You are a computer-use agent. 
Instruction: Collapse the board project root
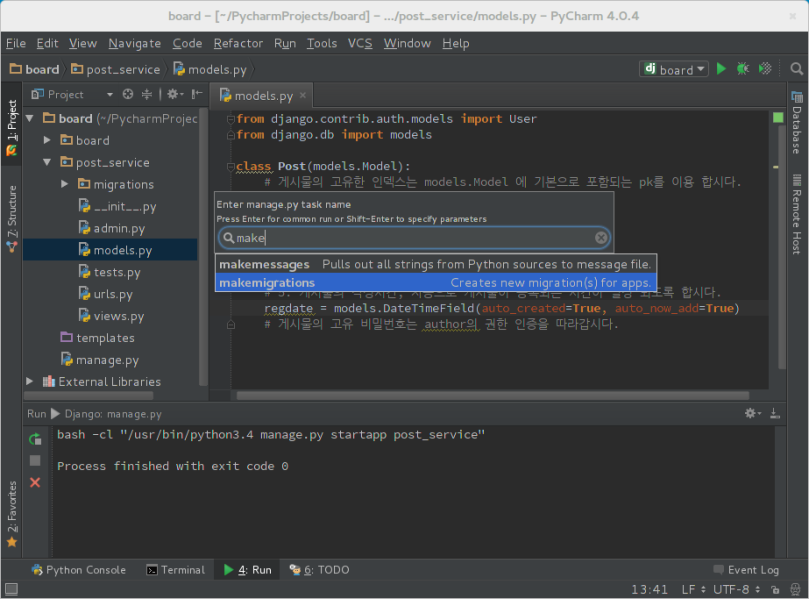click(30, 119)
